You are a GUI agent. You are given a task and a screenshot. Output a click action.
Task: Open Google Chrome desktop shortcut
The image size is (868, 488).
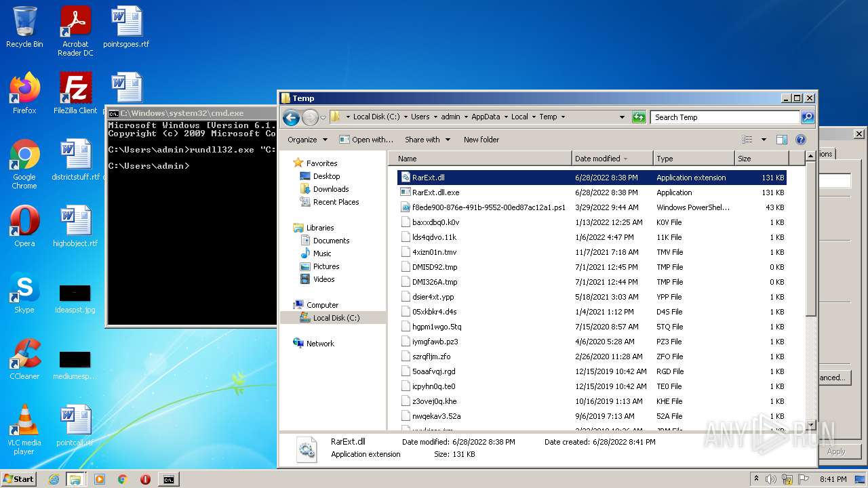[24, 164]
